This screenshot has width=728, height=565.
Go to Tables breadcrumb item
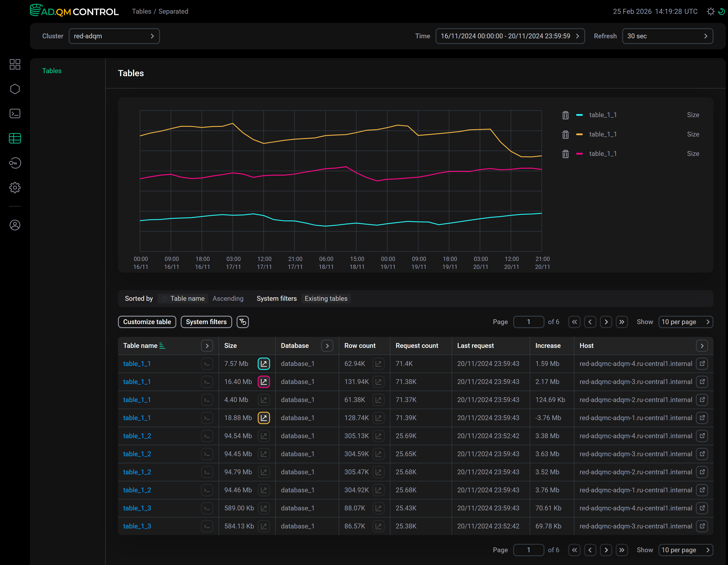pos(141,11)
